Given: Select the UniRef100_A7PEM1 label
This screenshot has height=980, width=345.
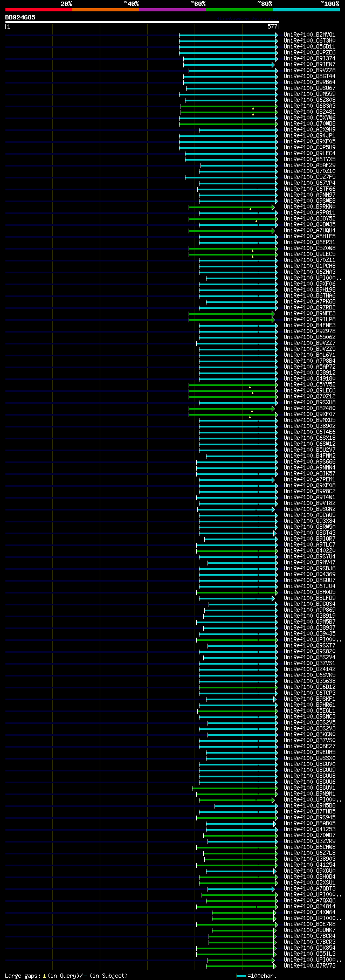Looking at the screenshot, I should tap(309, 479).
